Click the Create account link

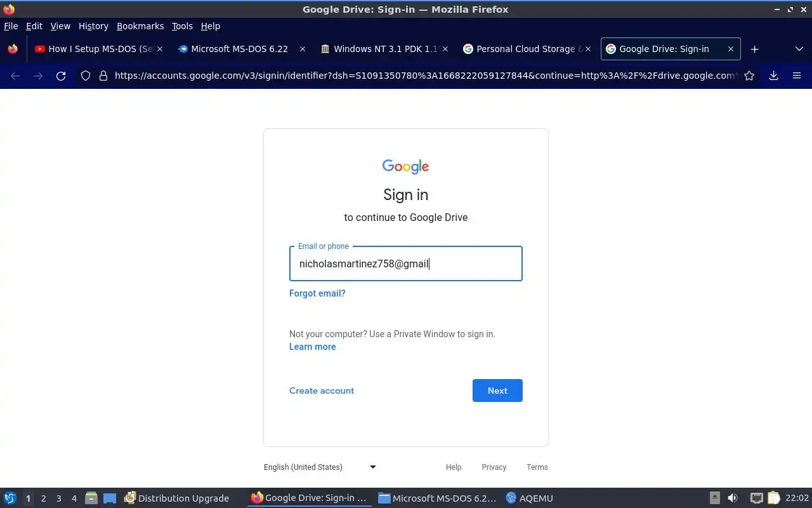coord(322,391)
